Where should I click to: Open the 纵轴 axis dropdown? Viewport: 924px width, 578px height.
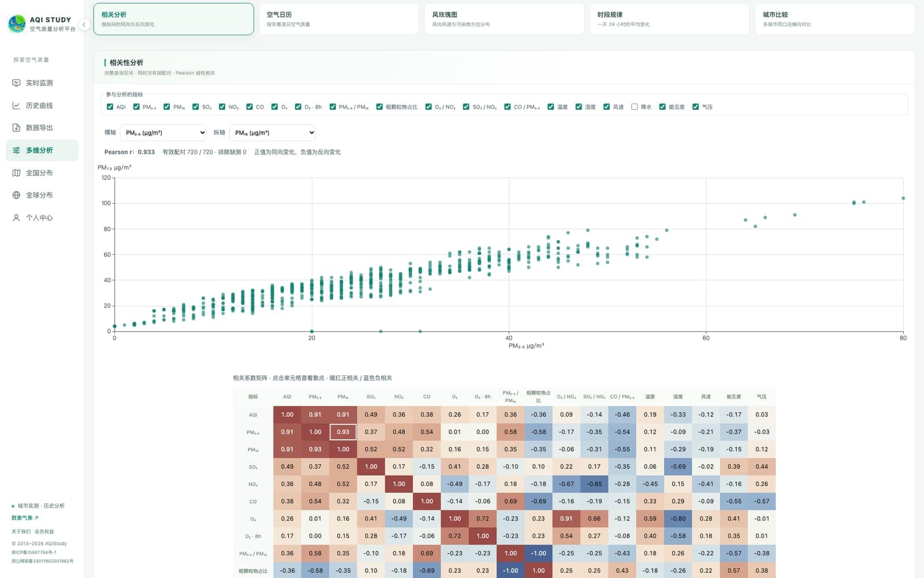click(272, 133)
